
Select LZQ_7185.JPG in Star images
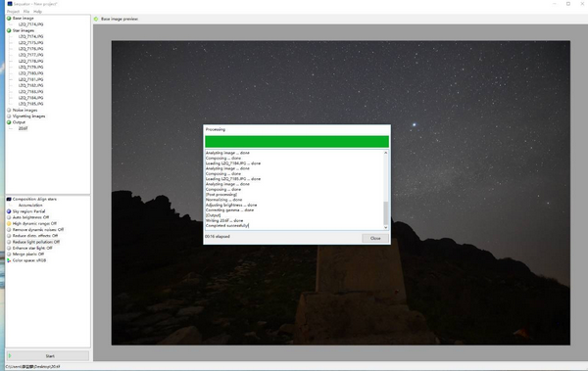(x=30, y=104)
